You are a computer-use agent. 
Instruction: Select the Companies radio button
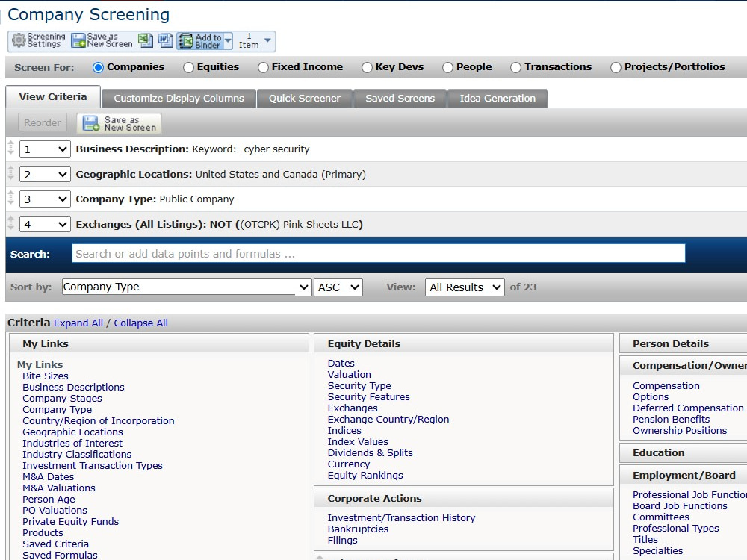98,68
